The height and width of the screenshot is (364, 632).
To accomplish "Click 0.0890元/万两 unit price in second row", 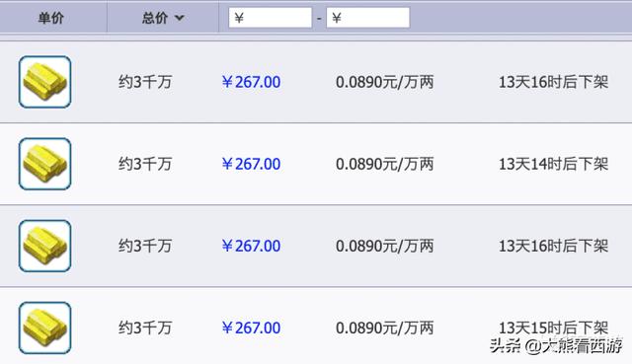I will [x=385, y=164].
